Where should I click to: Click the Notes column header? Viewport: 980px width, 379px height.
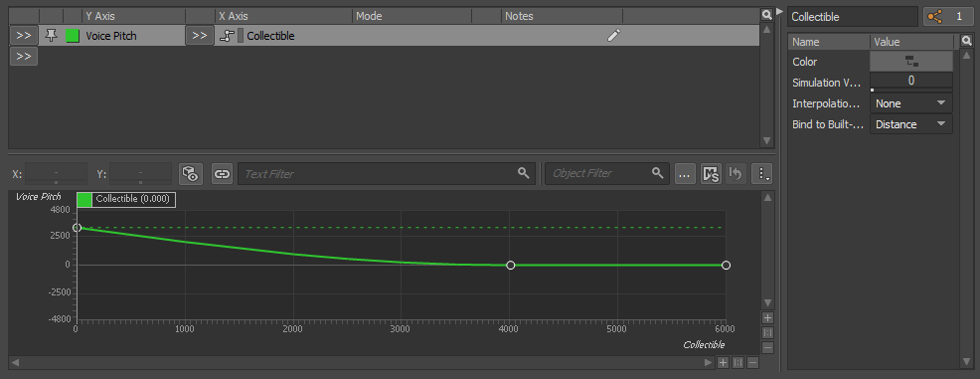(562, 16)
